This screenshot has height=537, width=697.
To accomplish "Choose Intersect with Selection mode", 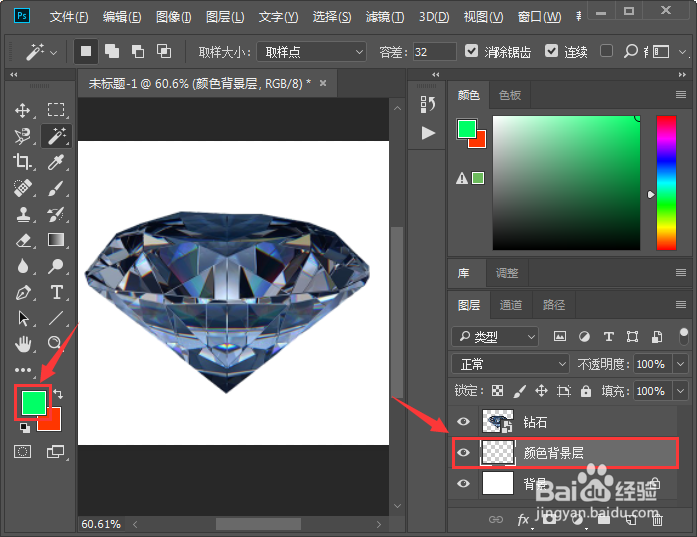I will click(164, 51).
